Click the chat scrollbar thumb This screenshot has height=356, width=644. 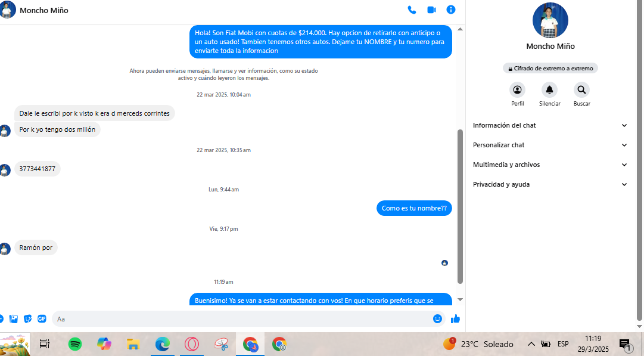(460, 206)
